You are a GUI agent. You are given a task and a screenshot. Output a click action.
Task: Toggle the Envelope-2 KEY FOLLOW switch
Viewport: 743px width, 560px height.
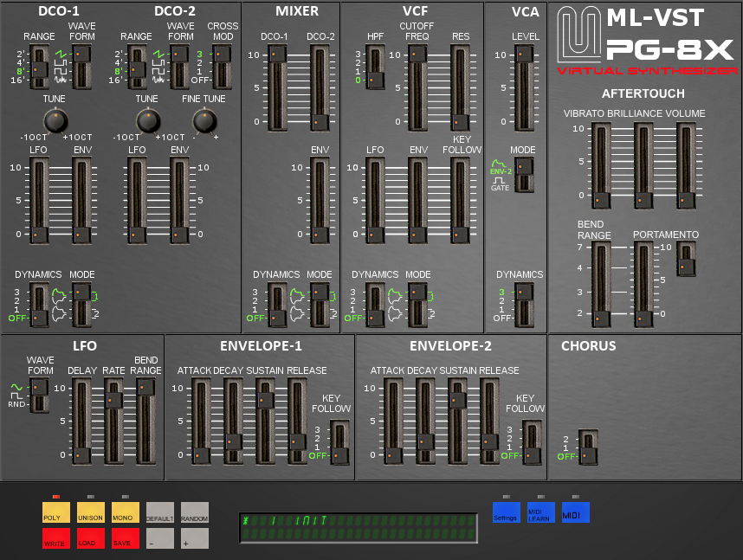tap(532, 443)
